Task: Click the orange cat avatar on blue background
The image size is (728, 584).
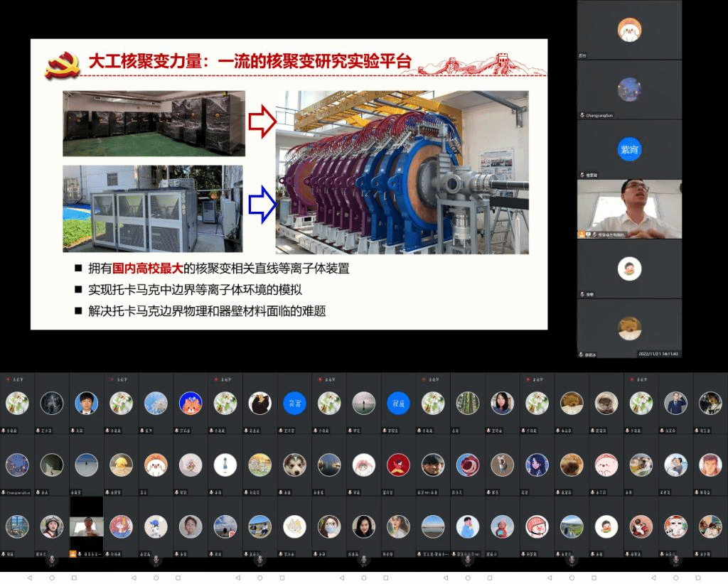Action: tap(191, 403)
